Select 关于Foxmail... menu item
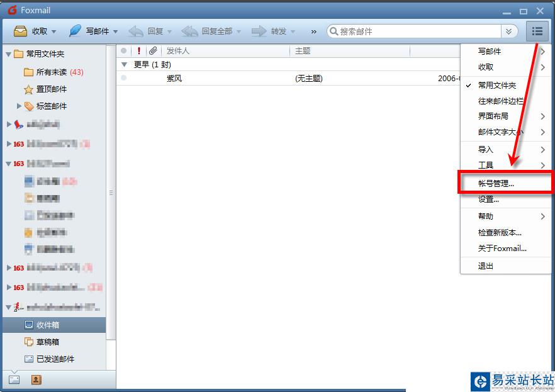The image size is (555, 392). 505,249
